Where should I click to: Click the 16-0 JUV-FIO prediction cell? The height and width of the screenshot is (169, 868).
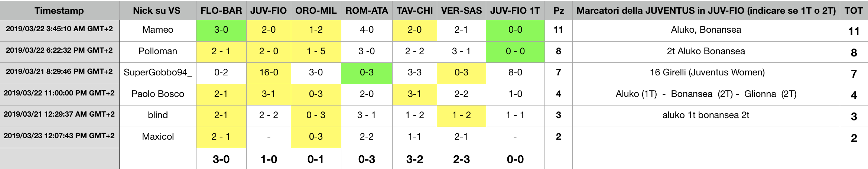click(269, 73)
